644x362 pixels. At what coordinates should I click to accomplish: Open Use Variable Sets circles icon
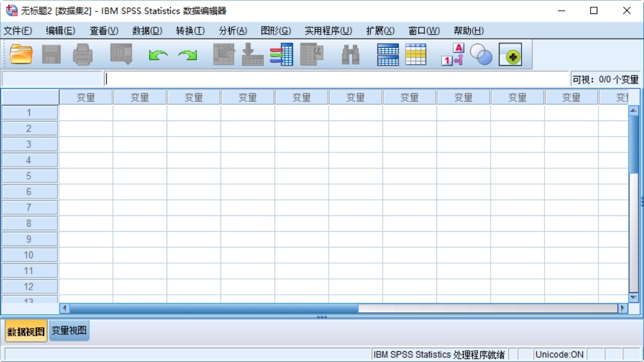coord(481,54)
